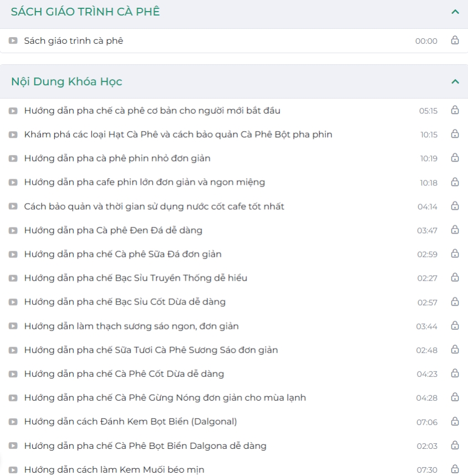The width and height of the screenshot is (468, 476).
Task: Select the play icon next to "Hướng dẫn pha cà phê phin nhỏ đơn giản"
Action: [13, 158]
